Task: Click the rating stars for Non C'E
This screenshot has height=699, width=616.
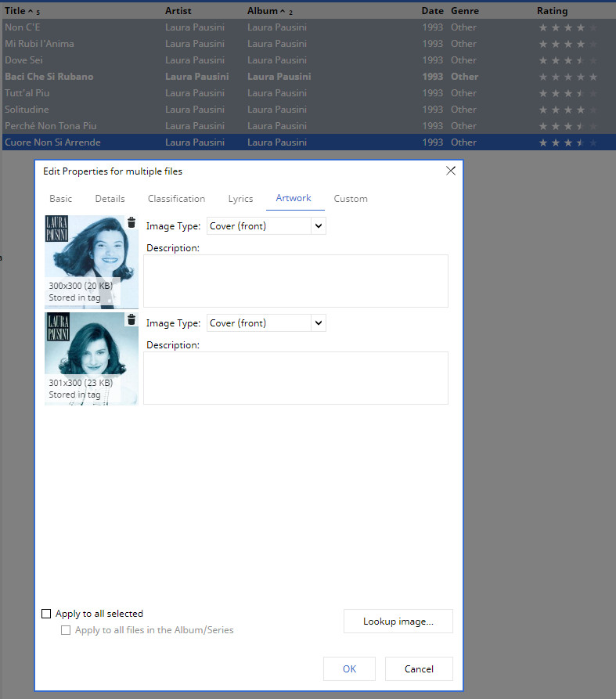Action: (567, 27)
